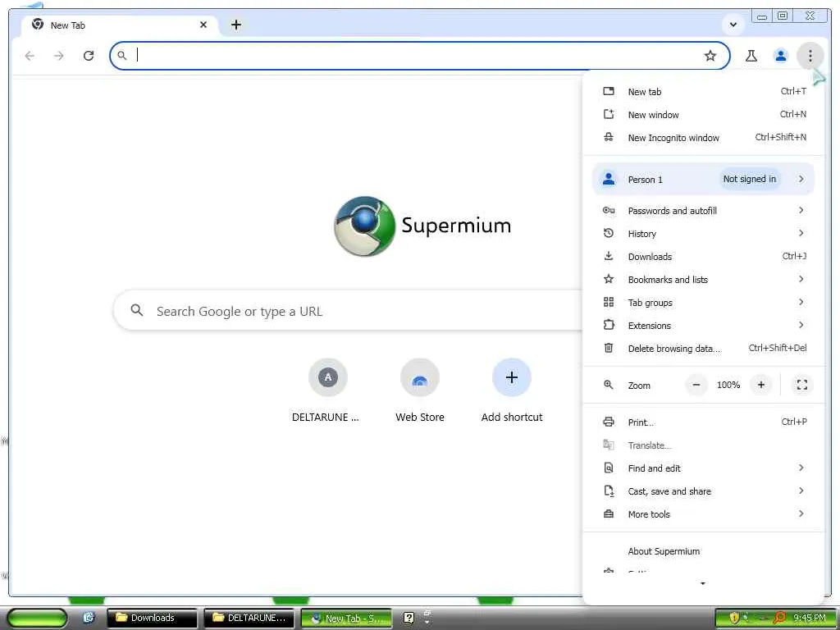Open the Downloads taskbar window
The height and width of the screenshot is (630, 840).
tap(152, 618)
